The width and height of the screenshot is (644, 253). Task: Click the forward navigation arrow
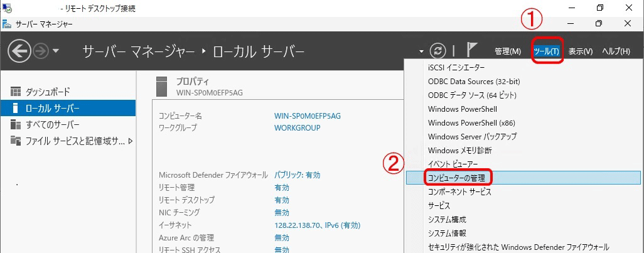click(x=41, y=51)
